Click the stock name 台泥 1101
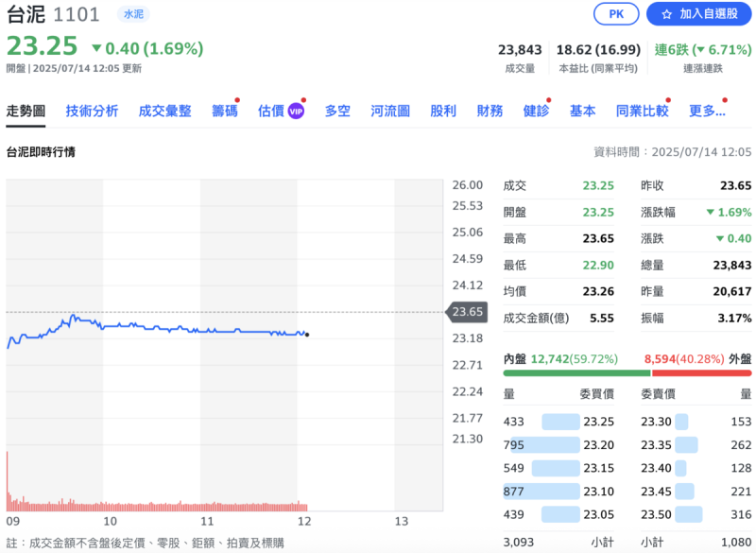The image size is (756, 553). [53, 14]
